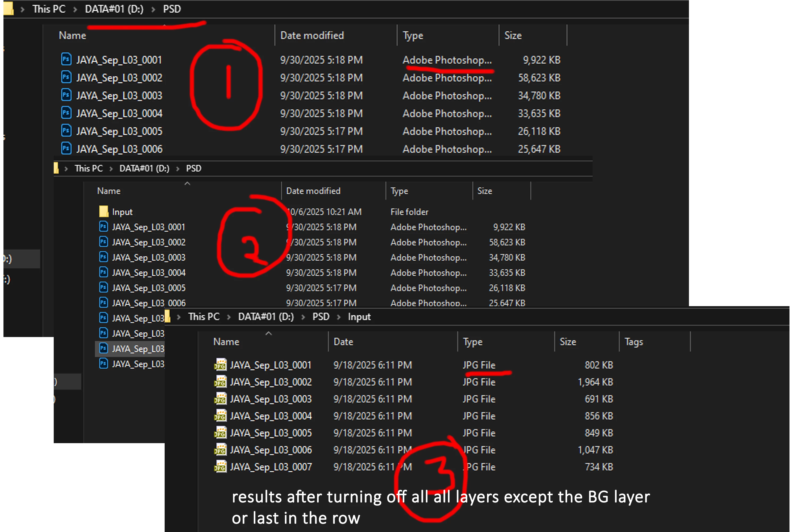Click JPG icon of JAYA_Sep_L03_0007 in Input folder

220,467
